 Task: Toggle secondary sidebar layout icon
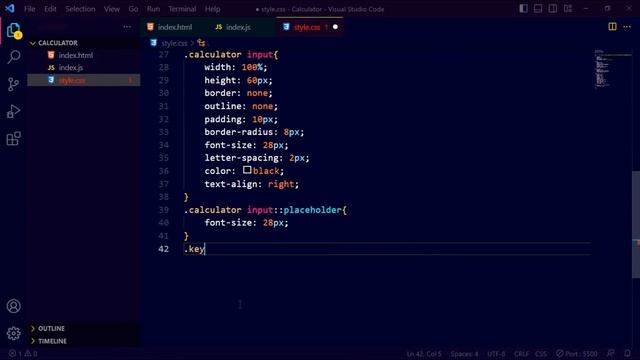(553, 9)
